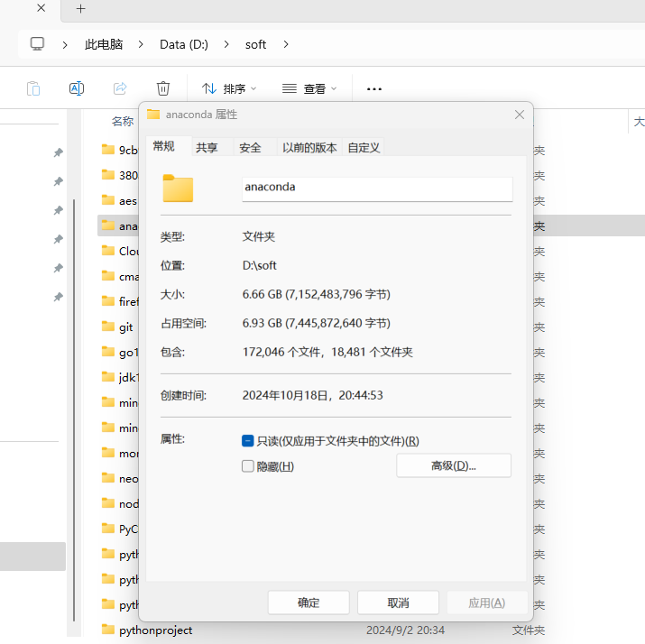Select 此电脑 in the address breadcrumb
Image resolution: width=645 pixels, height=644 pixels.
(104, 44)
